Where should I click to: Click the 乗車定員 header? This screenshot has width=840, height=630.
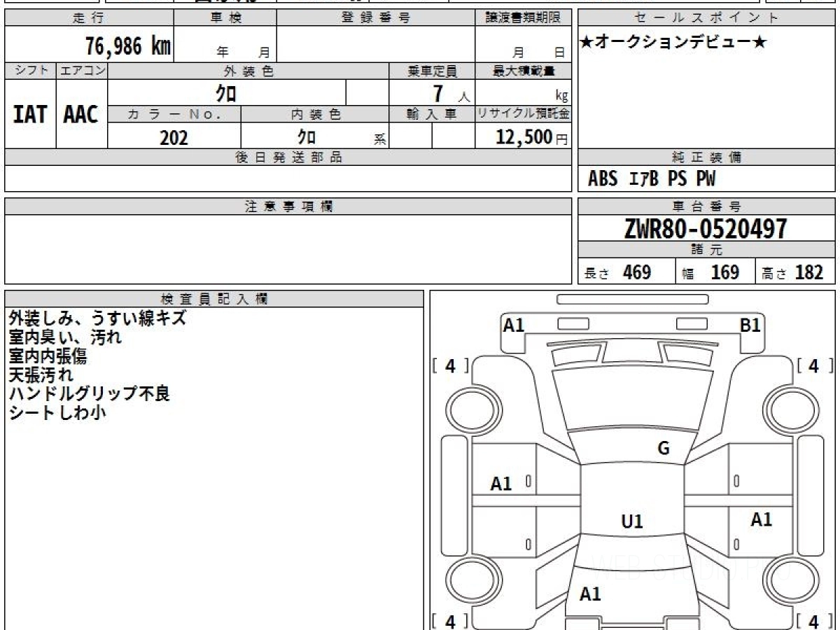432,71
